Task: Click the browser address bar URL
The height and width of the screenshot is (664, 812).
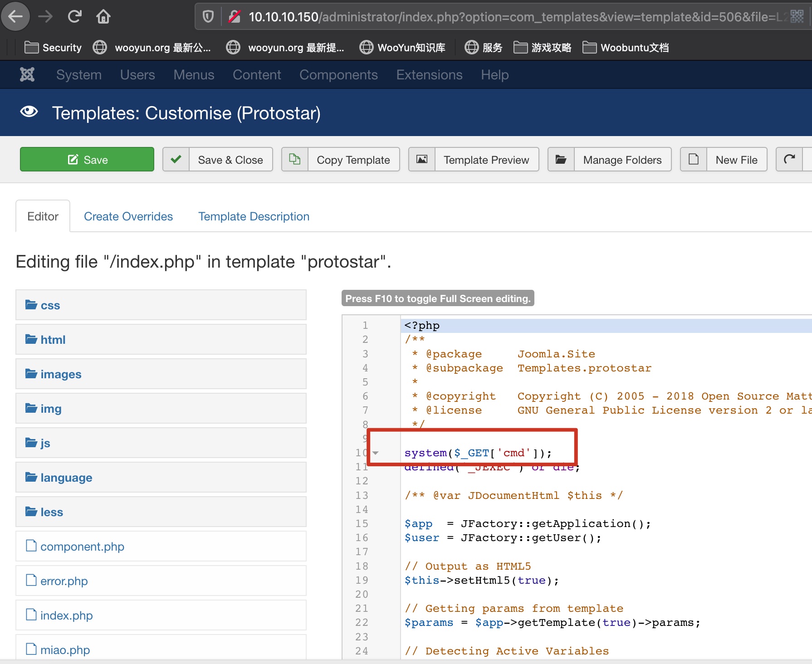Action: coord(517,17)
